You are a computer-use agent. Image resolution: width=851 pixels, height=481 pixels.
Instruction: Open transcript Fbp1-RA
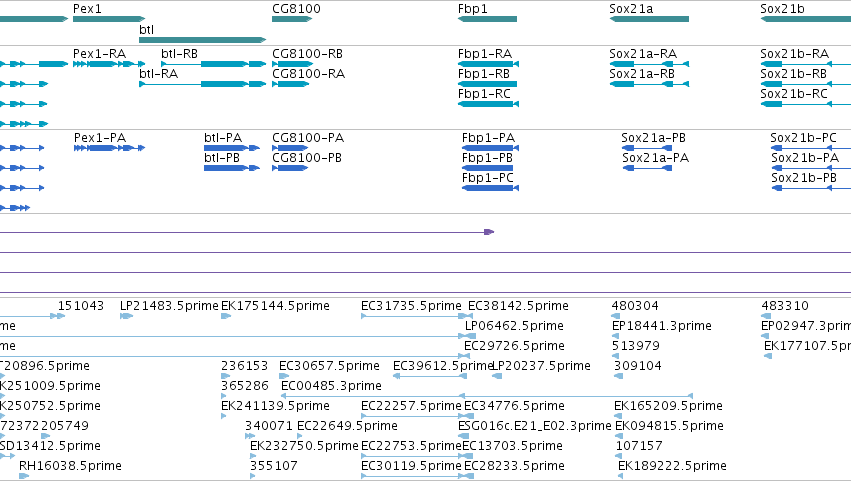click(x=485, y=54)
